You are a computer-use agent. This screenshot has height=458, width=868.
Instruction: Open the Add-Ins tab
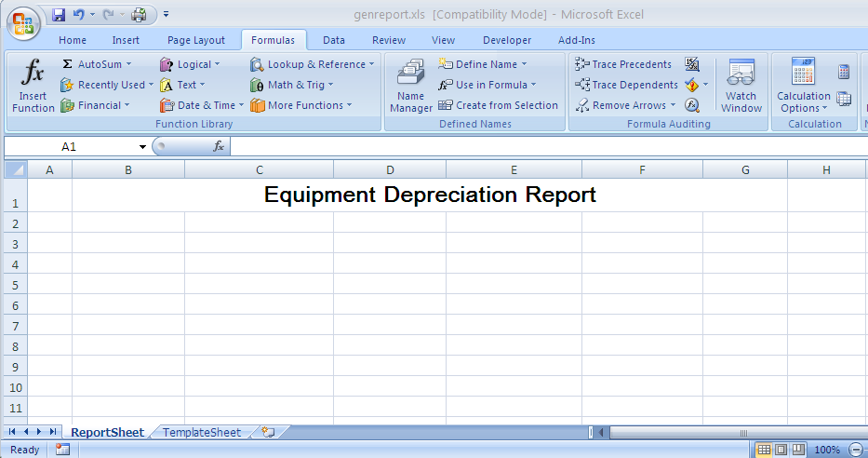pos(577,40)
